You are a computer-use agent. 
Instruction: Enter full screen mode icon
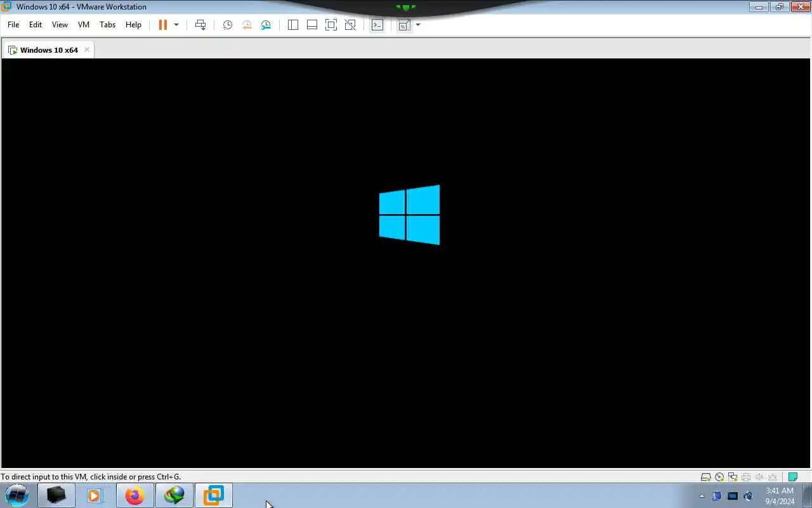pyautogui.click(x=331, y=25)
